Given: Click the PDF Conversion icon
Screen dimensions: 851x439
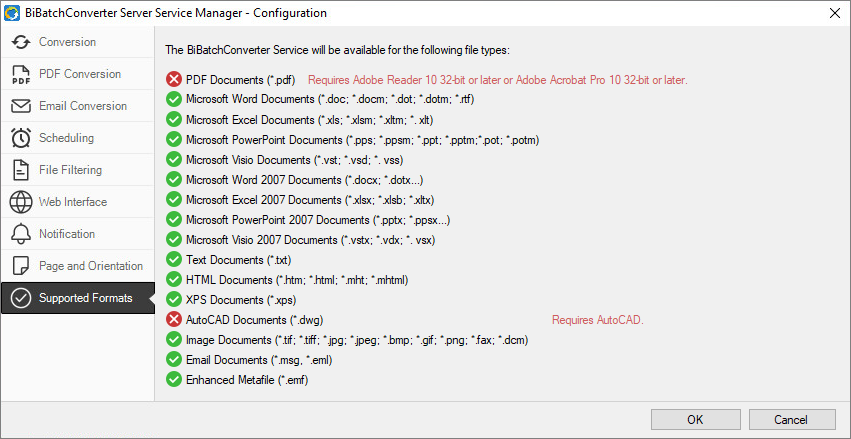Looking at the screenshot, I should coord(21,74).
